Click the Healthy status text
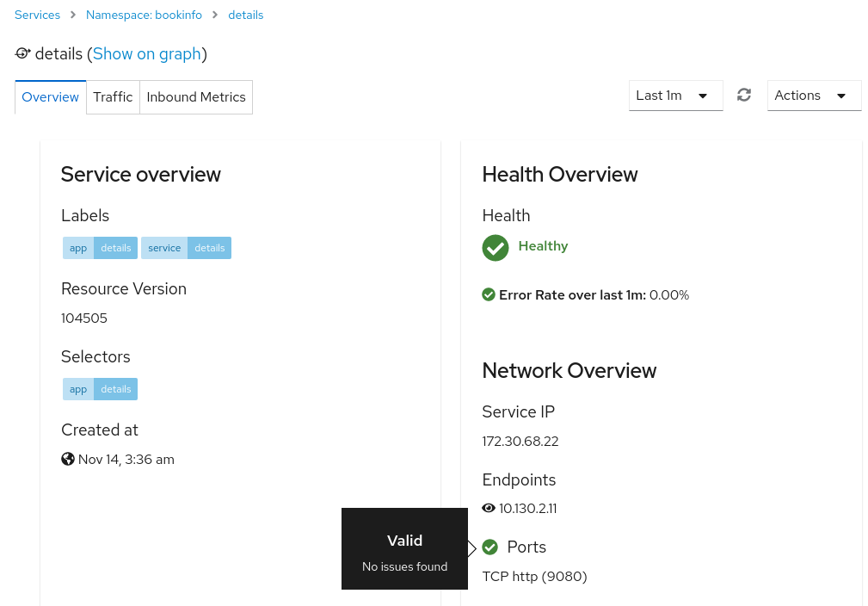 (x=543, y=246)
